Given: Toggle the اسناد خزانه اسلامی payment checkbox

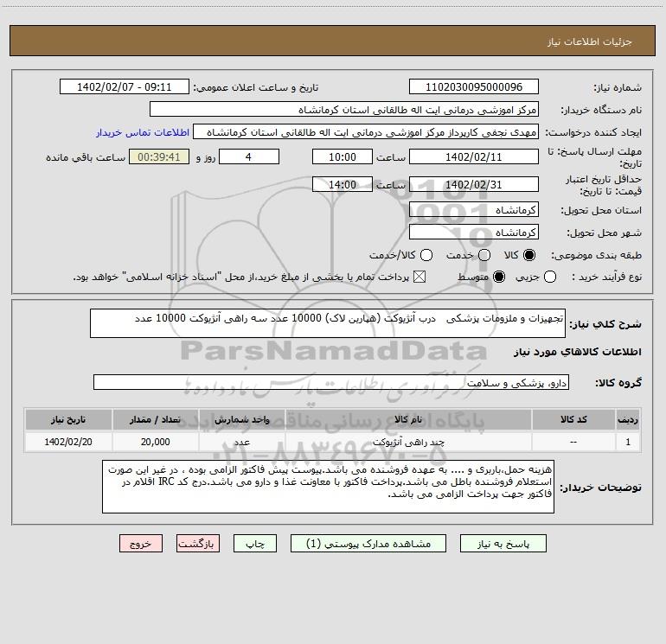Looking at the screenshot, I should [419, 277].
